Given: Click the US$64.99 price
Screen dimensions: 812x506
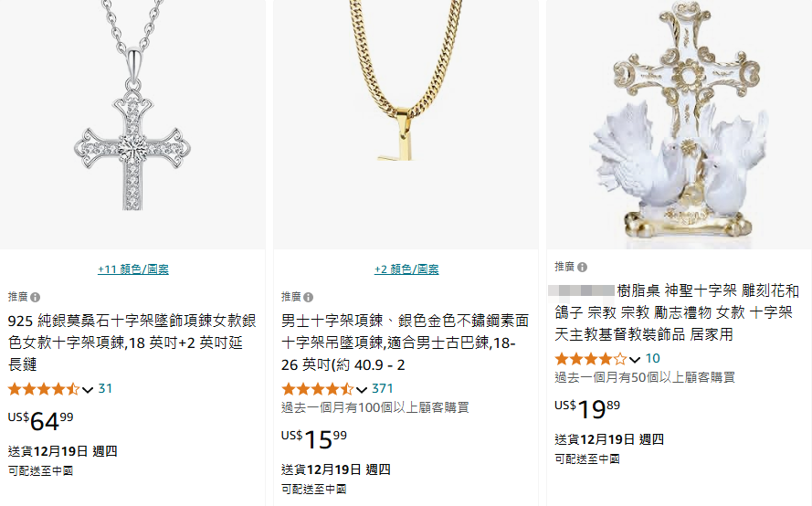Looking at the screenshot, I should (x=40, y=420).
